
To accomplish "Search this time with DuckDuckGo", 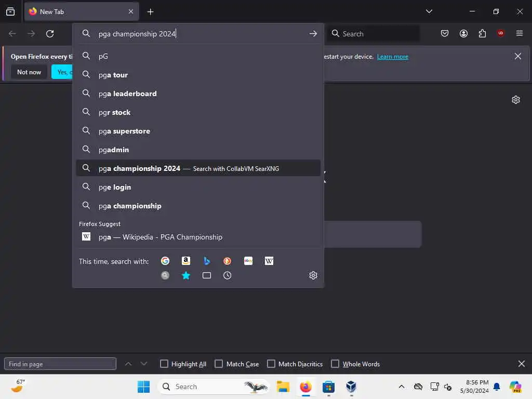I will [x=228, y=261].
